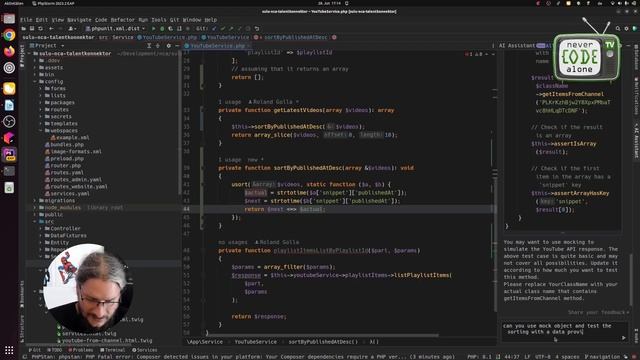Click the Git commit checkmark icon
This screenshot has height=360, width=640.
tap(222, 29)
